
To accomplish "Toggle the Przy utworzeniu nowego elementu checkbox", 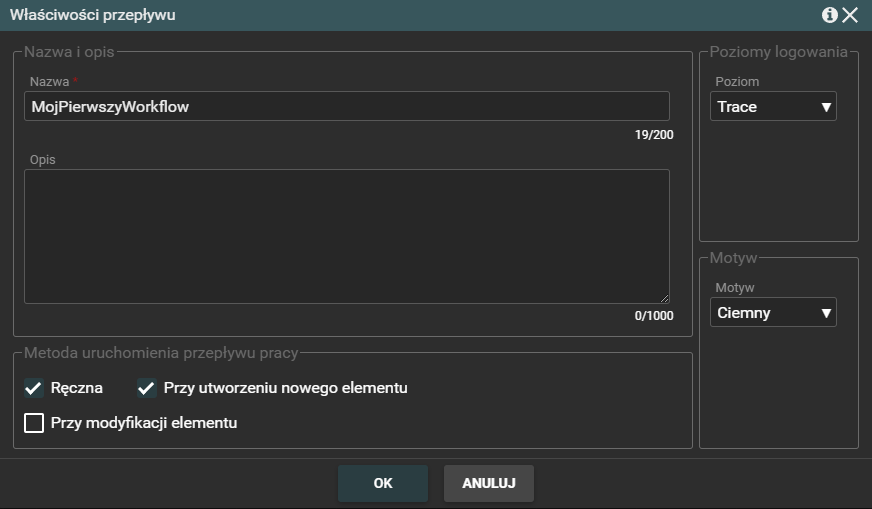I will (x=147, y=388).
